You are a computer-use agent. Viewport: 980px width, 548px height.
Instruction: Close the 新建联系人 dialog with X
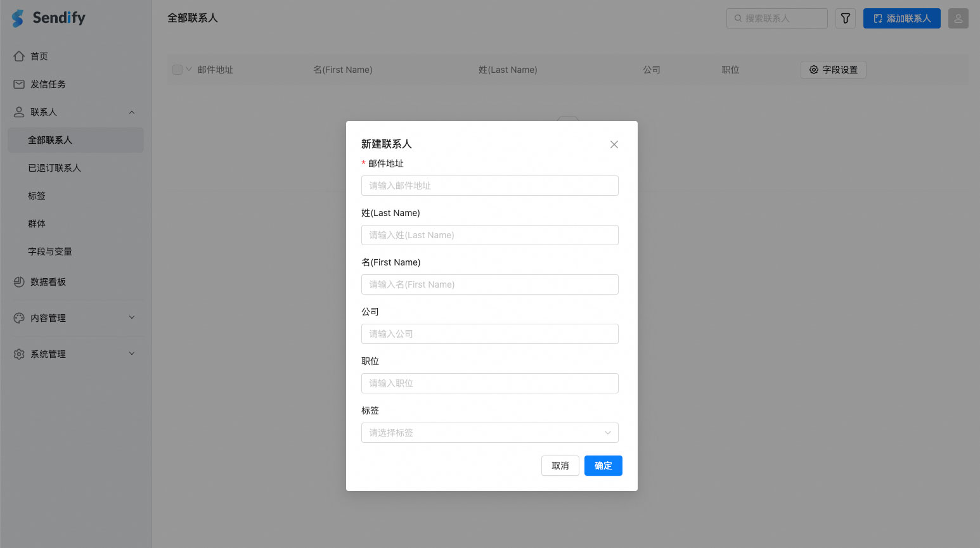click(614, 144)
